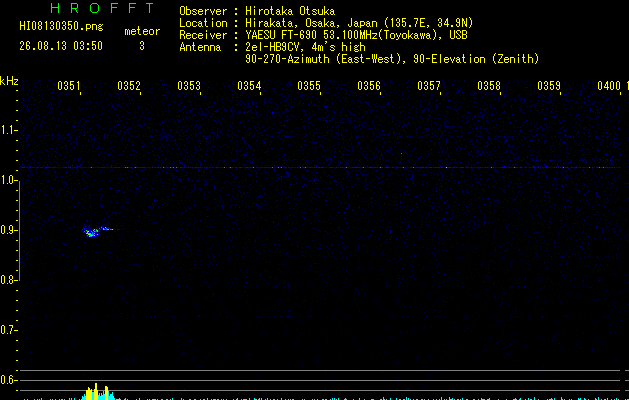Click the 0358 time marker
This screenshot has width=629, height=400.
point(489,86)
